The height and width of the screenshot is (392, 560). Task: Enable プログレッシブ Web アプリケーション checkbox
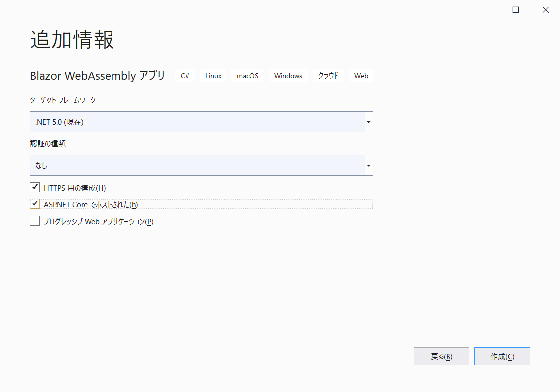click(35, 221)
